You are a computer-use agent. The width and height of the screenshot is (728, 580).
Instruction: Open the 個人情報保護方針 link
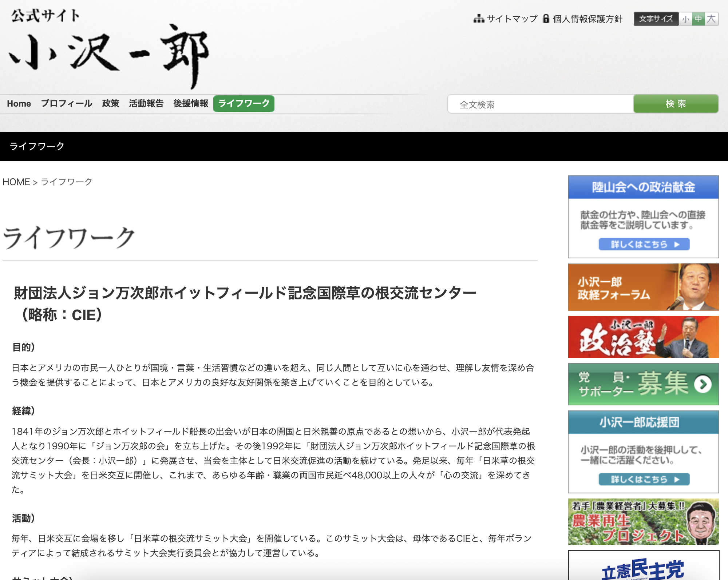[587, 19]
